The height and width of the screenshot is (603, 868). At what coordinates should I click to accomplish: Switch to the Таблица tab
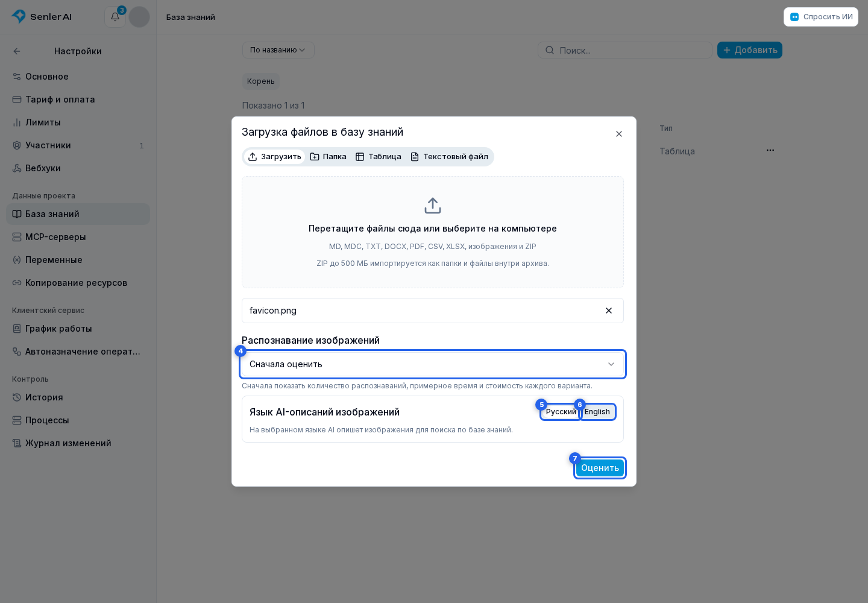[x=379, y=157]
